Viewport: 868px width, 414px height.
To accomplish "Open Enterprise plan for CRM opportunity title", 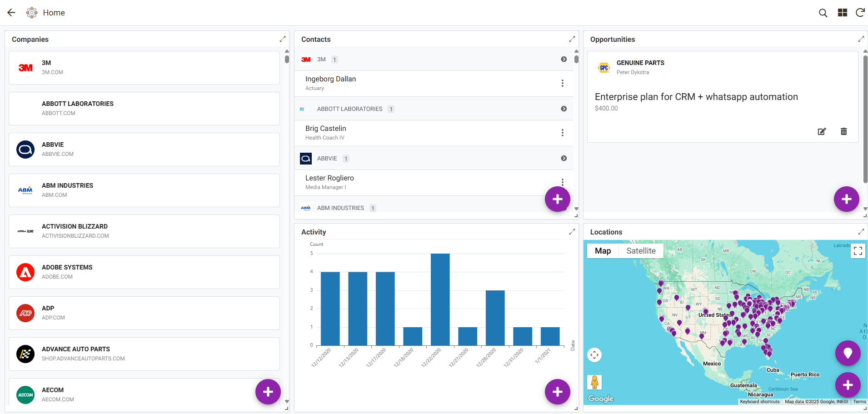I will [696, 97].
